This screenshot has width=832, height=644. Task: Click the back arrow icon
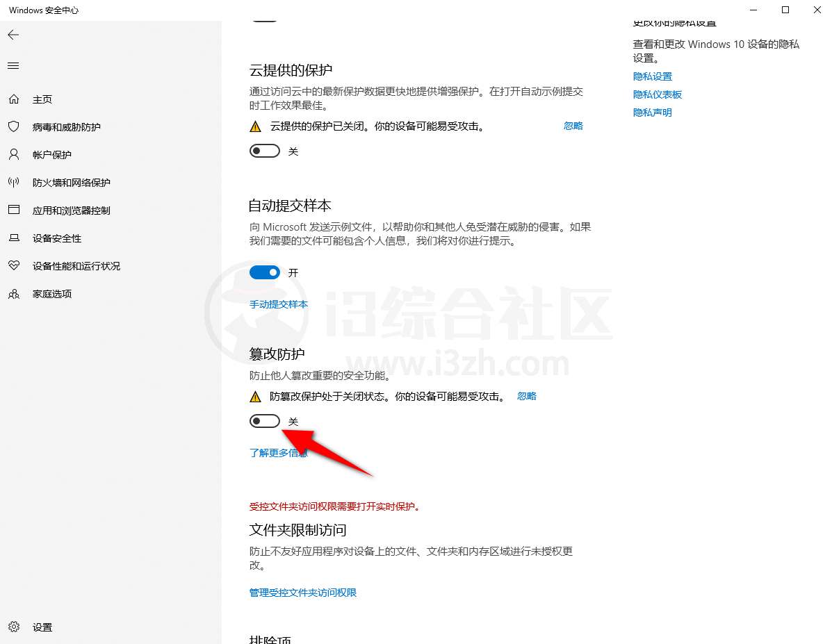[14, 35]
